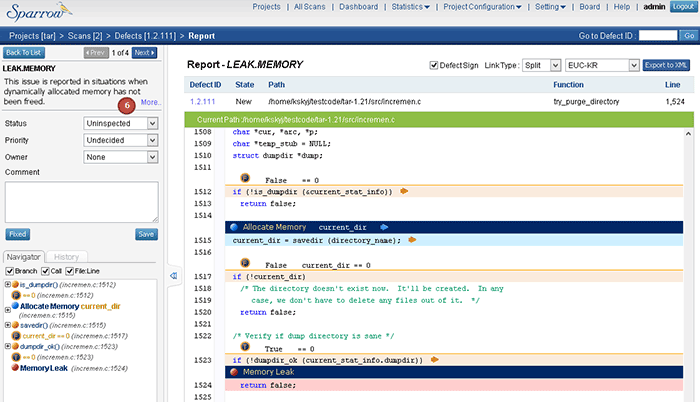Click blue arrow in Allocate Memory banner
This screenshot has width=700, height=402.
pos(384,227)
